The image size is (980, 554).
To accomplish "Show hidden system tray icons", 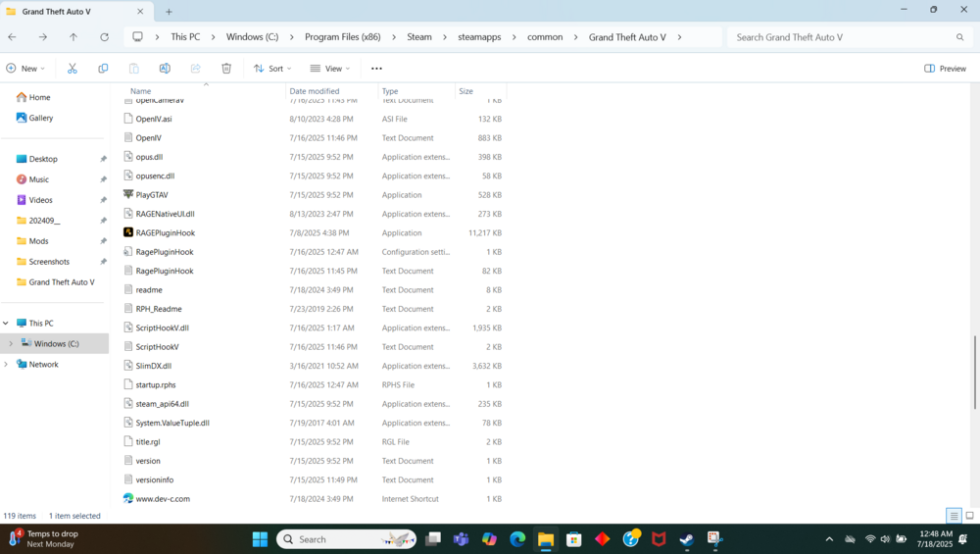I will click(x=829, y=539).
